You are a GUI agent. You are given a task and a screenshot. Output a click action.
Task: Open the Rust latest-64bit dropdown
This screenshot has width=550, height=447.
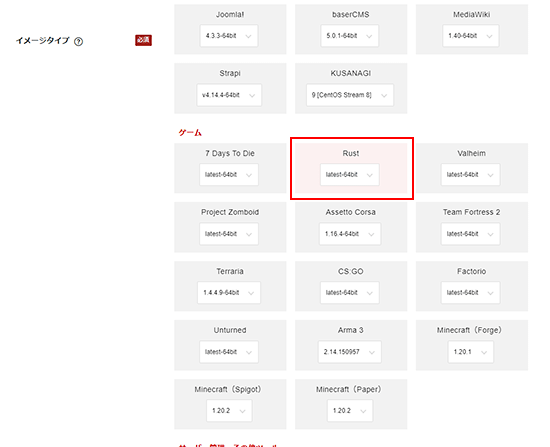click(x=350, y=175)
